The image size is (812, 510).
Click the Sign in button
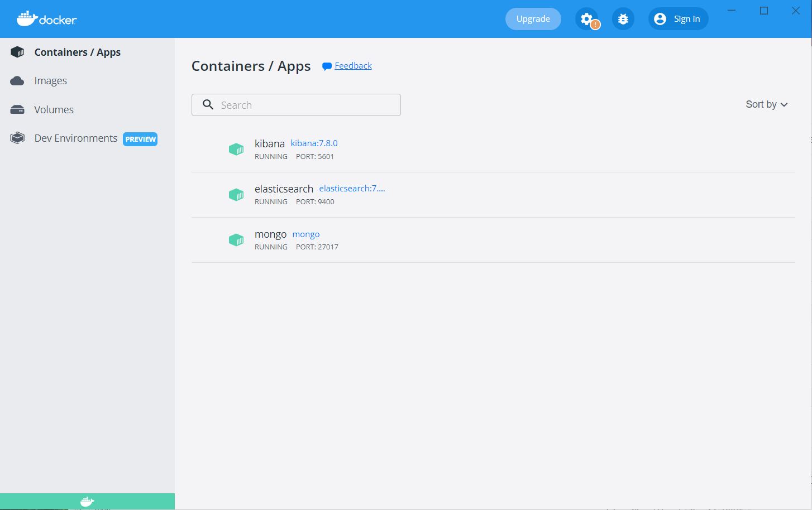(x=678, y=19)
